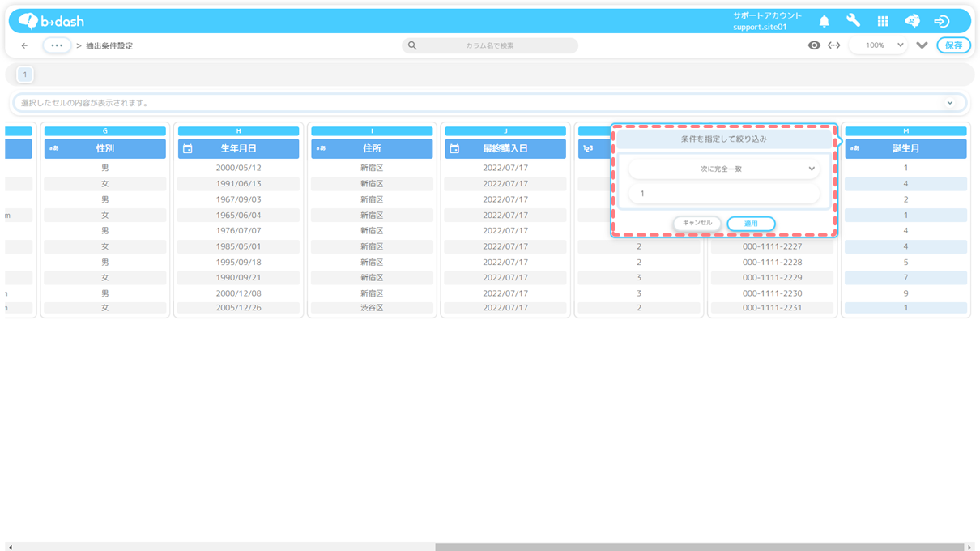Click the selected cell content field
This screenshot has height=551, width=980.
tap(489, 103)
